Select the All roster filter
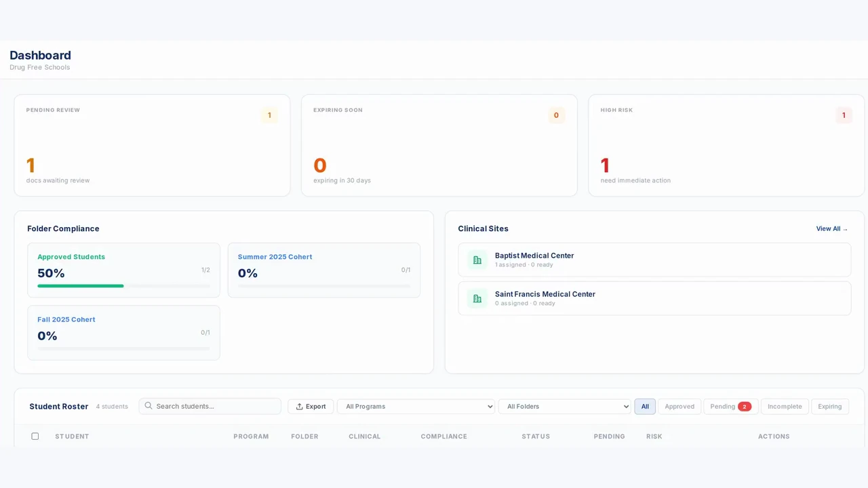868x488 pixels. [645, 407]
